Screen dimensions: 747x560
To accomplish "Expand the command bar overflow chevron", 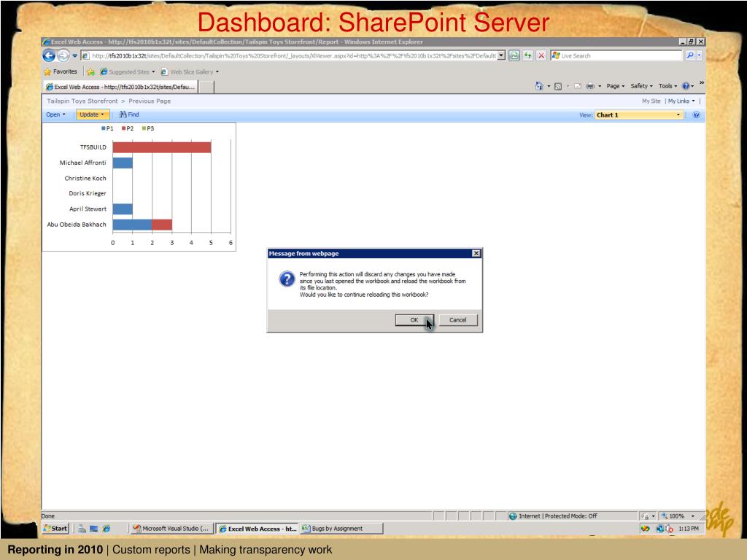I will (x=701, y=83).
